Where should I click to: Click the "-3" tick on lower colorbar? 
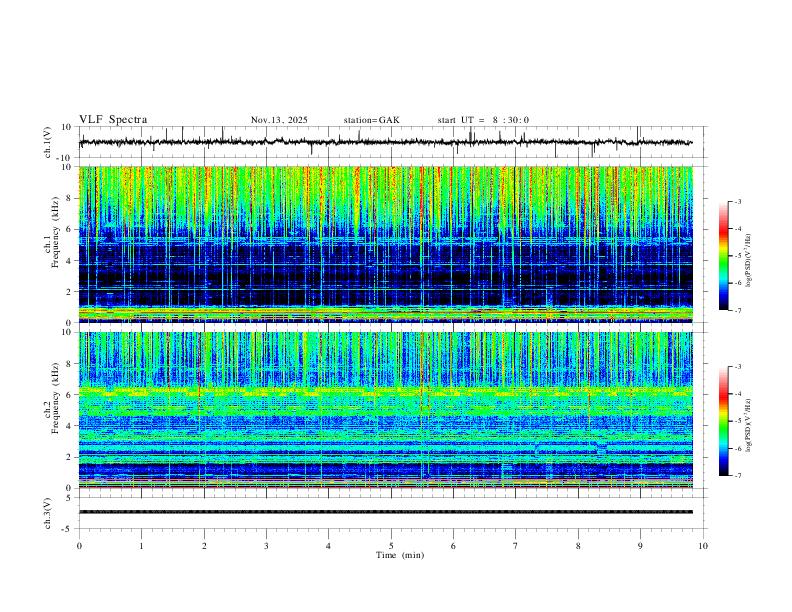click(x=737, y=367)
